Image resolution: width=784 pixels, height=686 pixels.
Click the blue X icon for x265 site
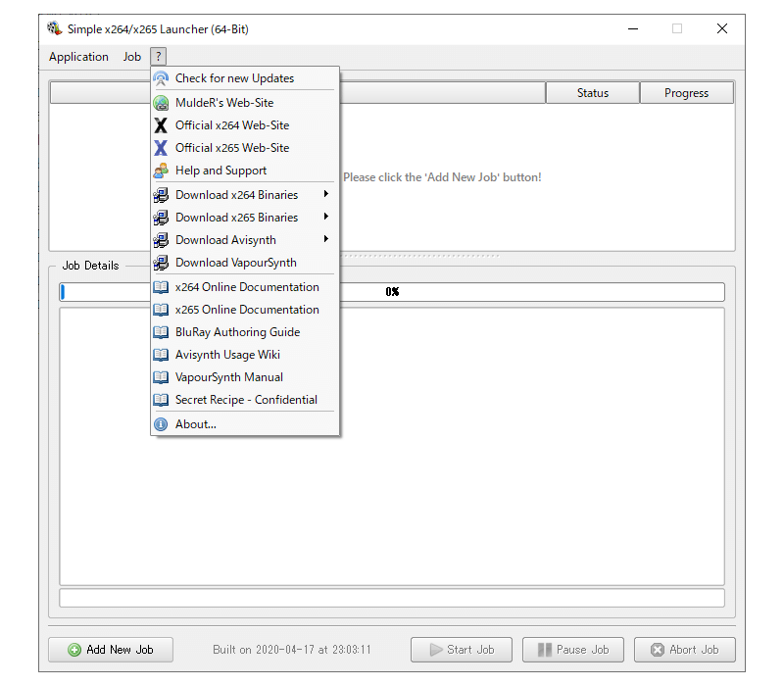(x=161, y=148)
